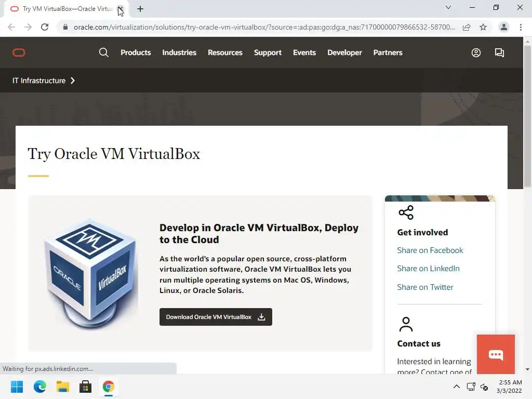Click the Develop in Oracle VM VirtualBox heading

click(x=259, y=234)
